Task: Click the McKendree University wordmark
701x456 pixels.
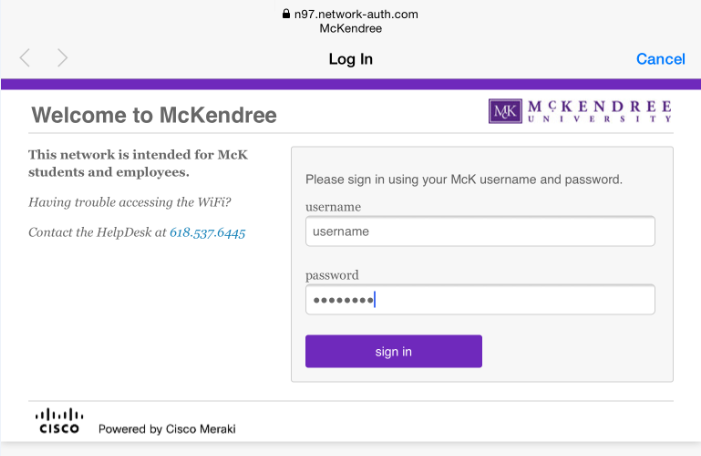Action: pos(600,111)
